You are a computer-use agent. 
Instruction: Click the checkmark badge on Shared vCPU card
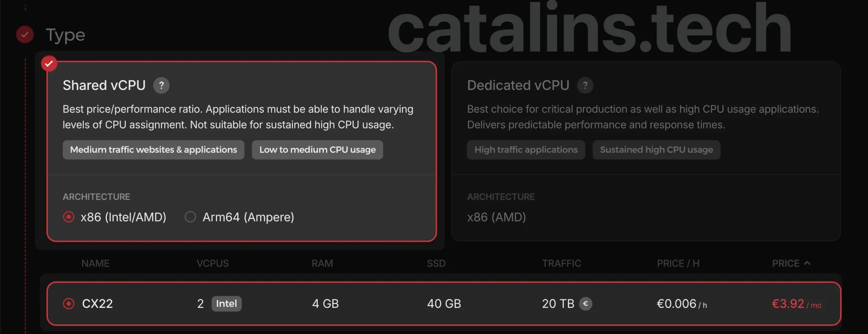49,63
